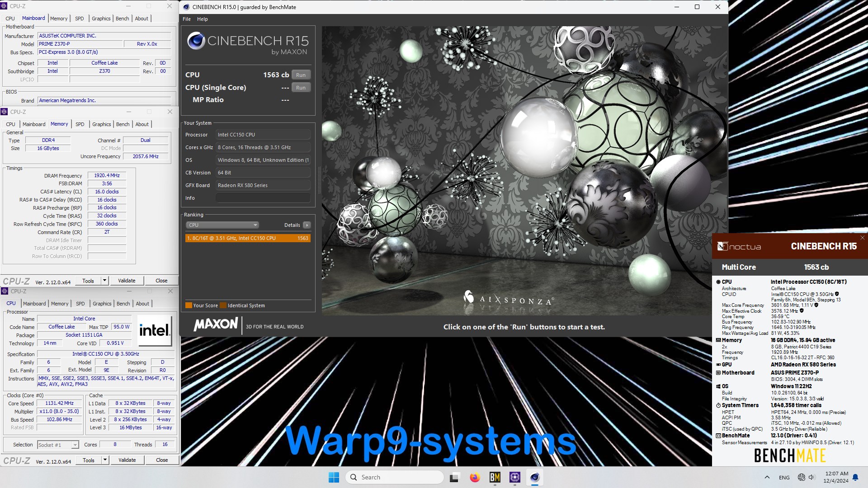The height and width of the screenshot is (488, 868).
Task: Open Mainboard tab in bottom CPU-Z window
Action: pyautogui.click(x=34, y=304)
